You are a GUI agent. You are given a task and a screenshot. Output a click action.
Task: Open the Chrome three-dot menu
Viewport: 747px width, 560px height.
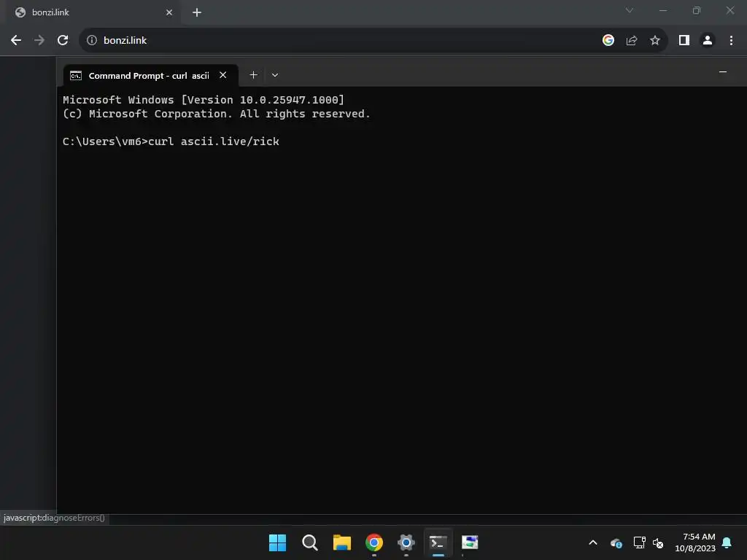(x=731, y=41)
